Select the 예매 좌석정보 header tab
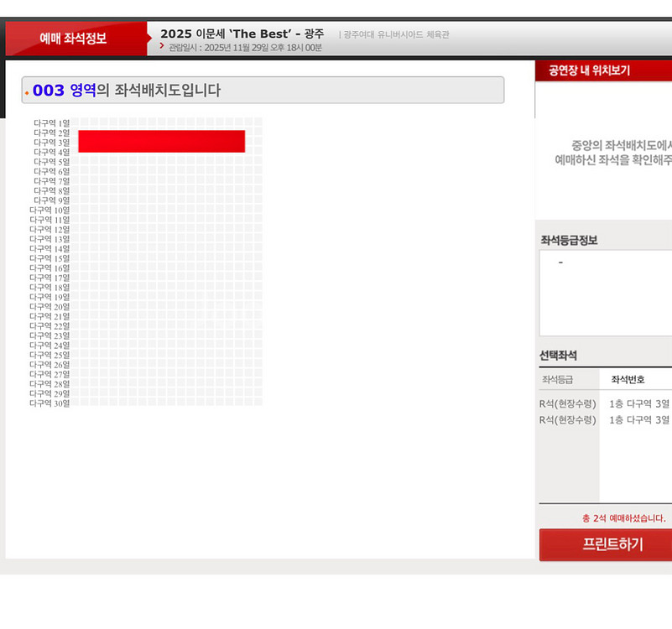672x629 pixels. (74, 39)
